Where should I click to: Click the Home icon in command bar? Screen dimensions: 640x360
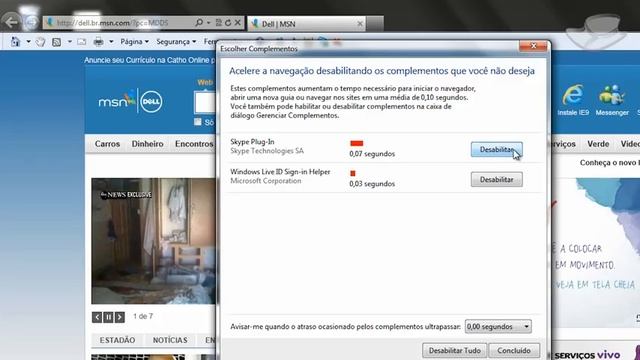point(15,42)
